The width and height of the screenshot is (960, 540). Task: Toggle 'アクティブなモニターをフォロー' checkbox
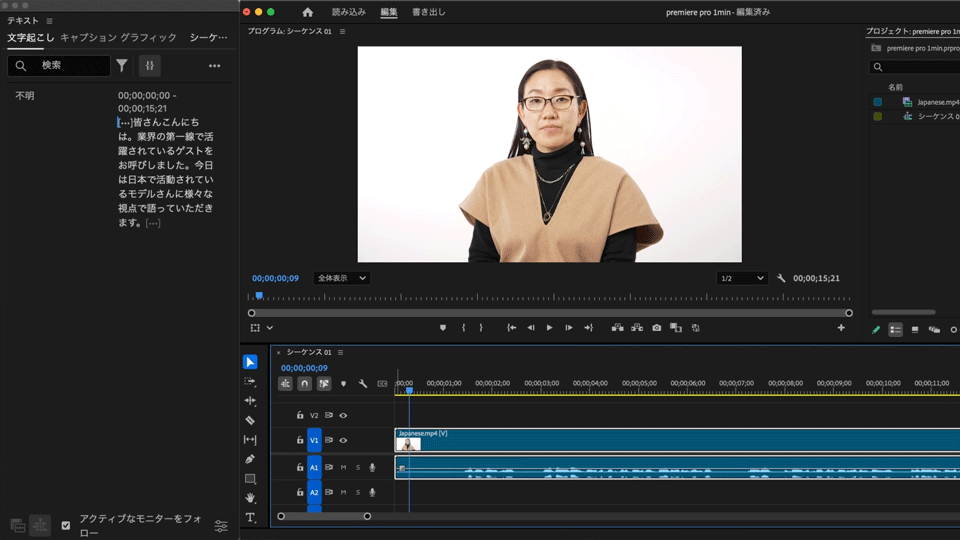point(66,525)
